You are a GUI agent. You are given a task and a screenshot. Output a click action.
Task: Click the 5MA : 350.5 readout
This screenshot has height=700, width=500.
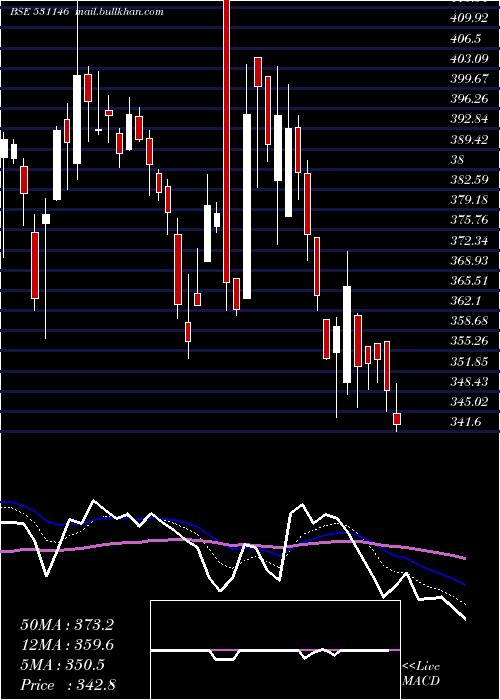coord(62,665)
